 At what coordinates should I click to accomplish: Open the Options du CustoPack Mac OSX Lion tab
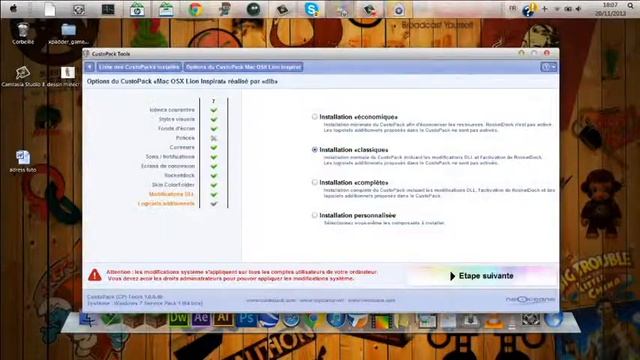[x=244, y=67]
